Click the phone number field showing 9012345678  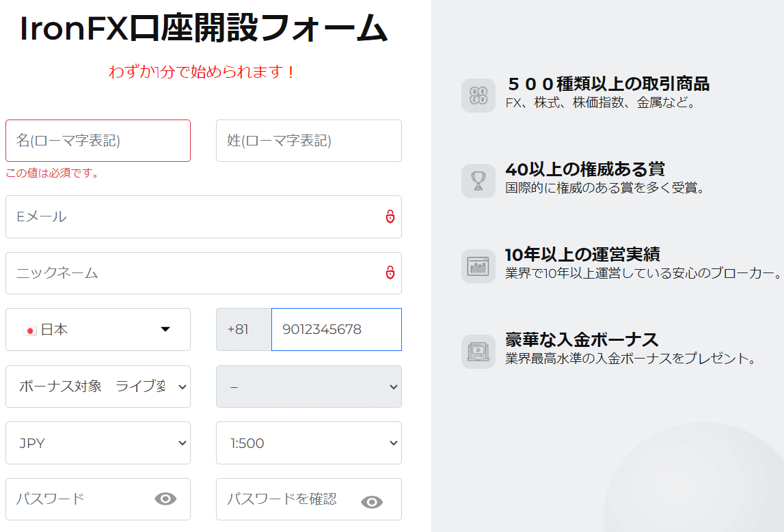[x=335, y=329]
